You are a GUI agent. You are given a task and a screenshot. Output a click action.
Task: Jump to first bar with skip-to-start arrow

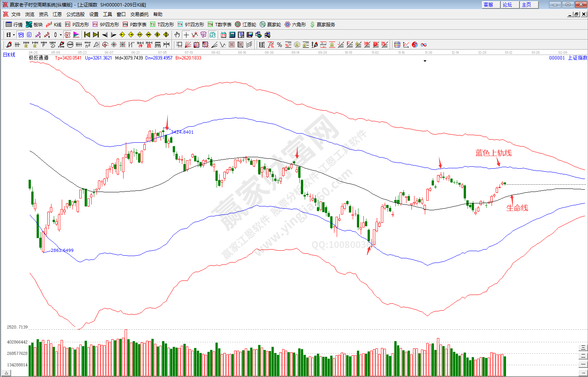pyautogui.click(x=87, y=35)
